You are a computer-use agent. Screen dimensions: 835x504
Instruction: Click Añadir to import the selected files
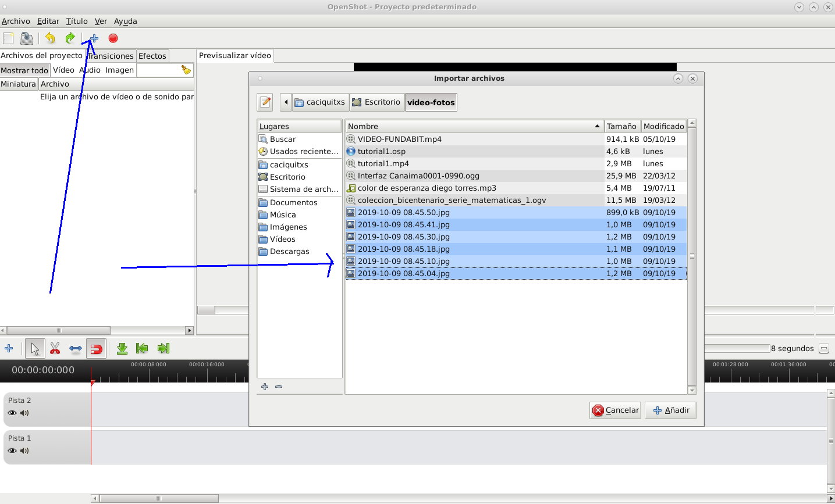click(670, 410)
